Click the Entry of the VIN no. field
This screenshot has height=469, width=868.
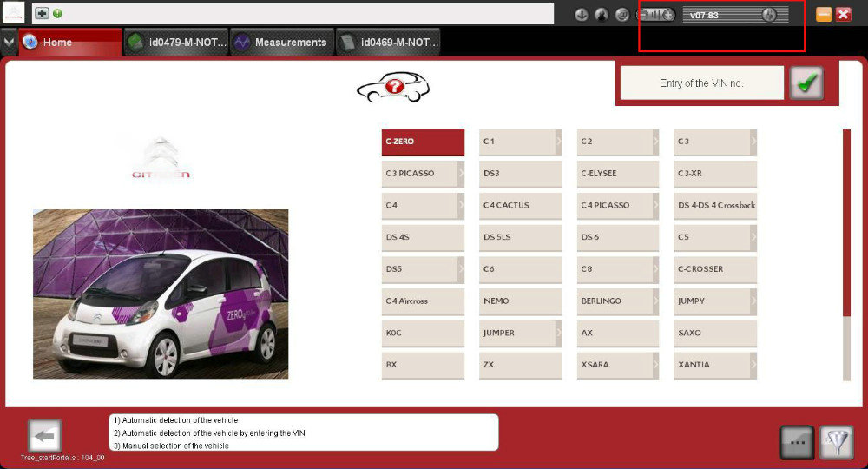coord(701,83)
